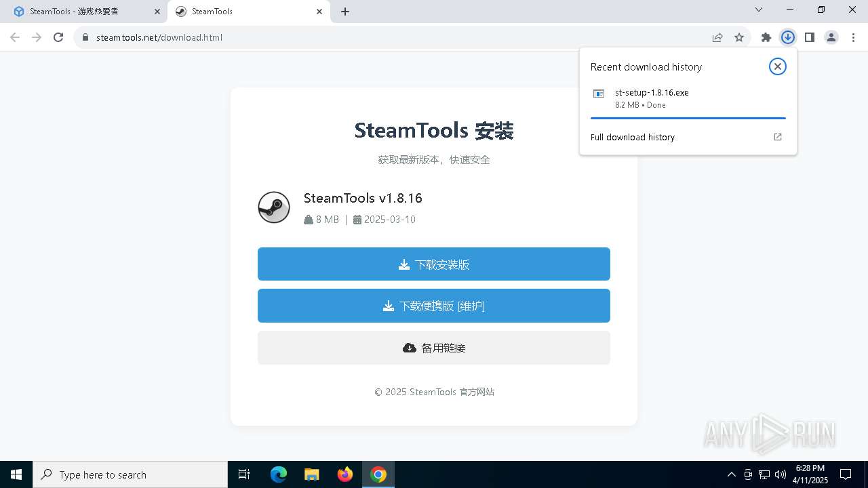
Task: Click the 获取最新版本，快速安全 subtitle
Action: [434, 160]
